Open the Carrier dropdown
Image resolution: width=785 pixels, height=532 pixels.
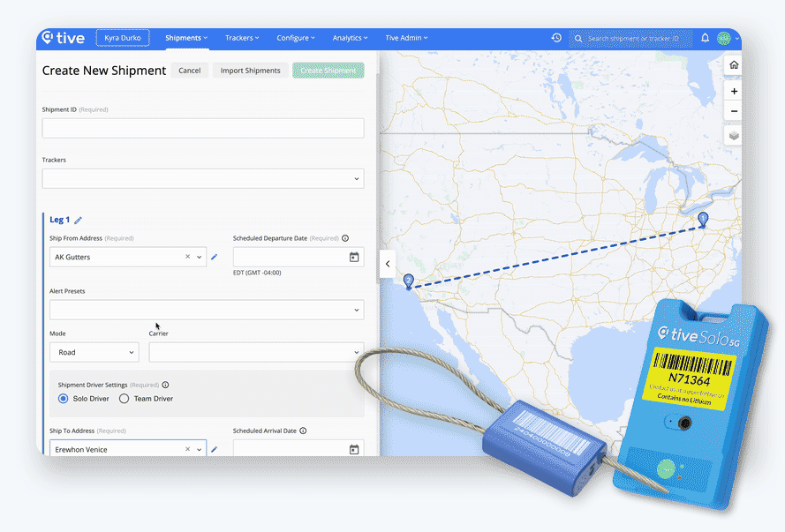coord(256,353)
